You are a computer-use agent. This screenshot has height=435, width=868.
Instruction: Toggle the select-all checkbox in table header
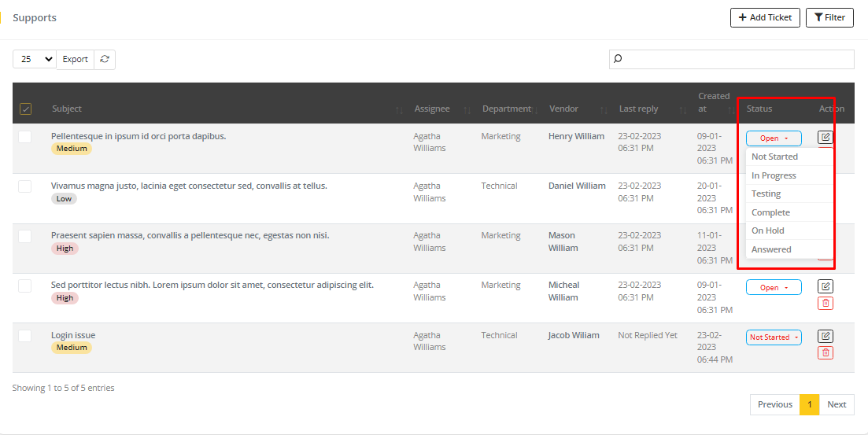pyautogui.click(x=25, y=109)
